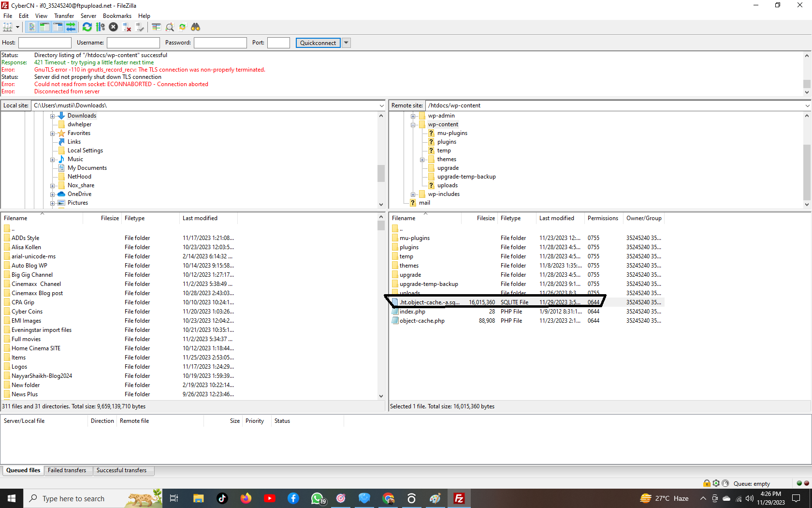The width and height of the screenshot is (812, 508).
Task: Select the mail folder in remote tree
Action: [x=424, y=203]
